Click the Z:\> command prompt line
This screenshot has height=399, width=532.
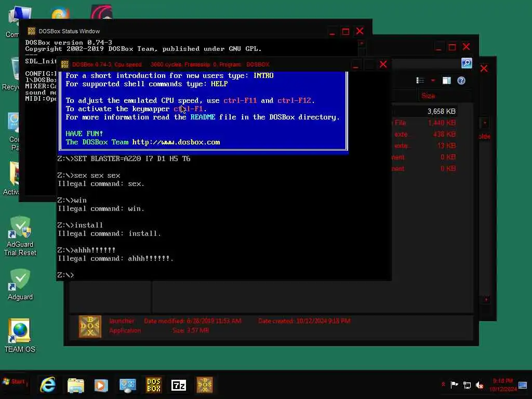(66, 275)
